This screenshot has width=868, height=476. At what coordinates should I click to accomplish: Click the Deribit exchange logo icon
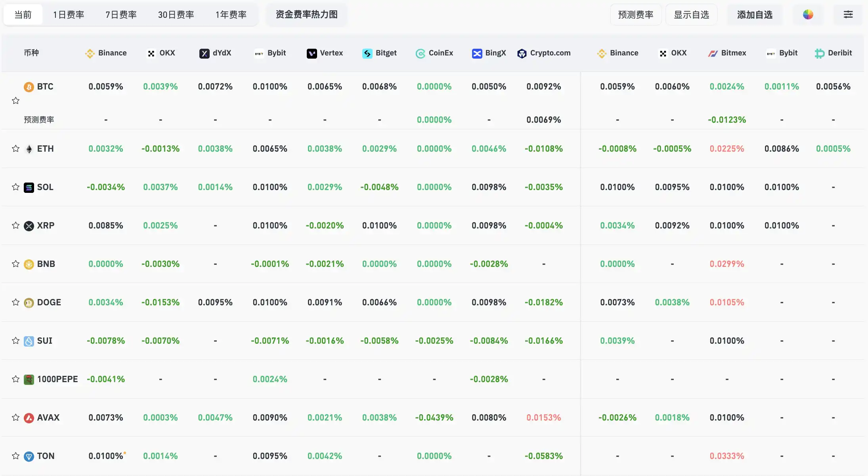819,53
